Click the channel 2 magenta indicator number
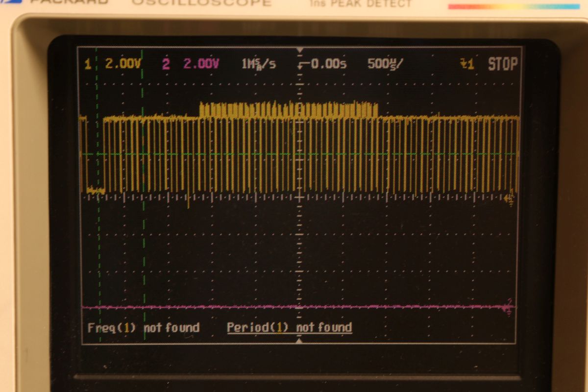Viewport: 588px width, 392px height. tap(166, 64)
